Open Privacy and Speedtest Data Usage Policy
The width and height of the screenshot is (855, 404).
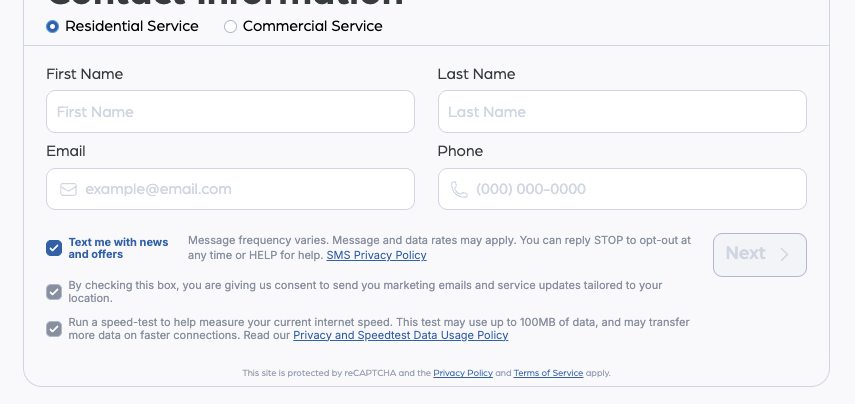click(400, 336)
